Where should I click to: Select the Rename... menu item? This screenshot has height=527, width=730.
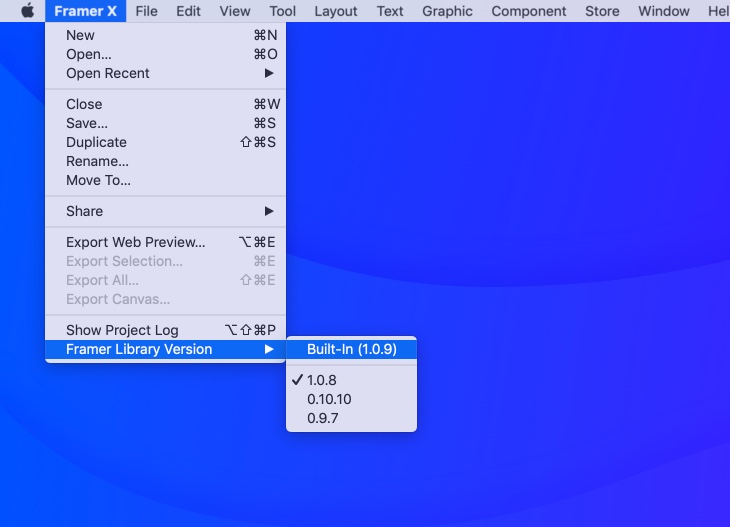click(166, 161)
